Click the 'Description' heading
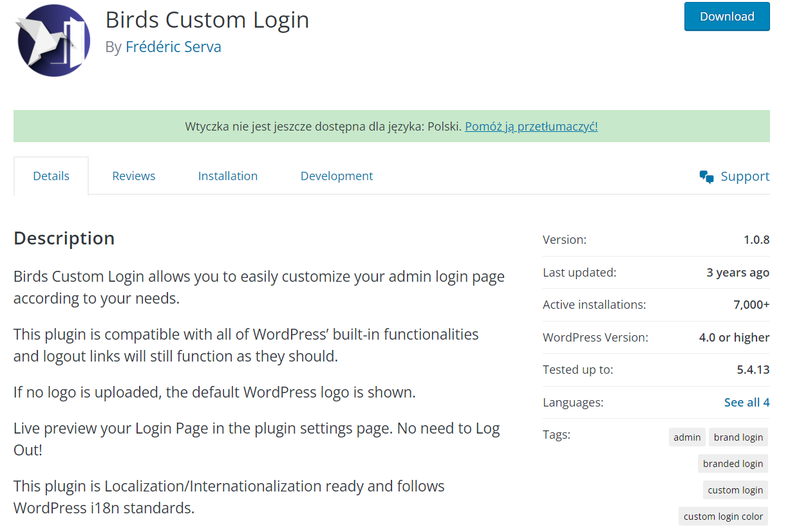 click(x=64, y=238)
